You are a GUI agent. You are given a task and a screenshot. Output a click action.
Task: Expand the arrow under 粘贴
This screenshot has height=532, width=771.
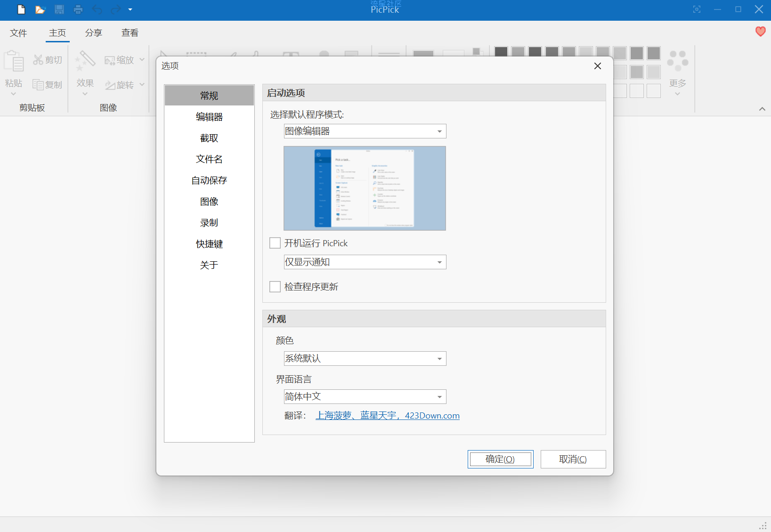(14, 94)
